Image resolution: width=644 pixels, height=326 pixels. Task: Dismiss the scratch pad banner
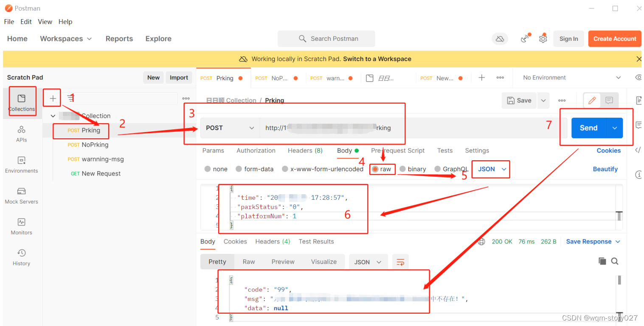[x=639, y=59]
